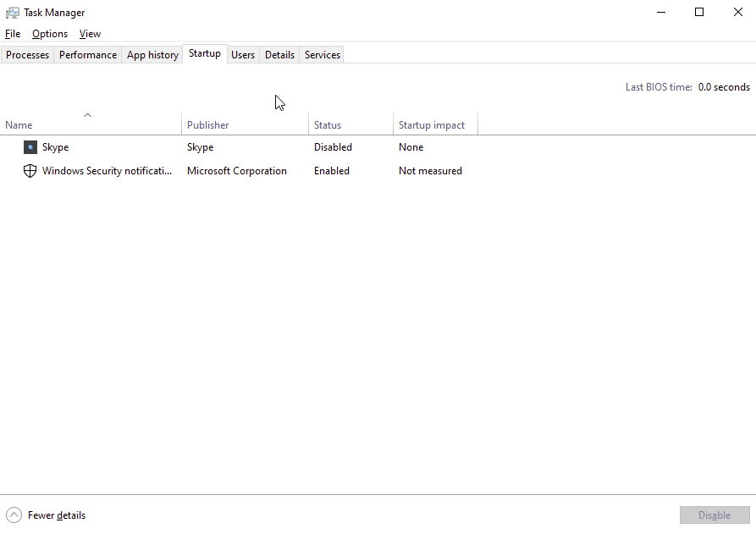Click the Fewer details arrow icon
The height and width of the screenshot is (534, 756).
(x=14, y=515)
